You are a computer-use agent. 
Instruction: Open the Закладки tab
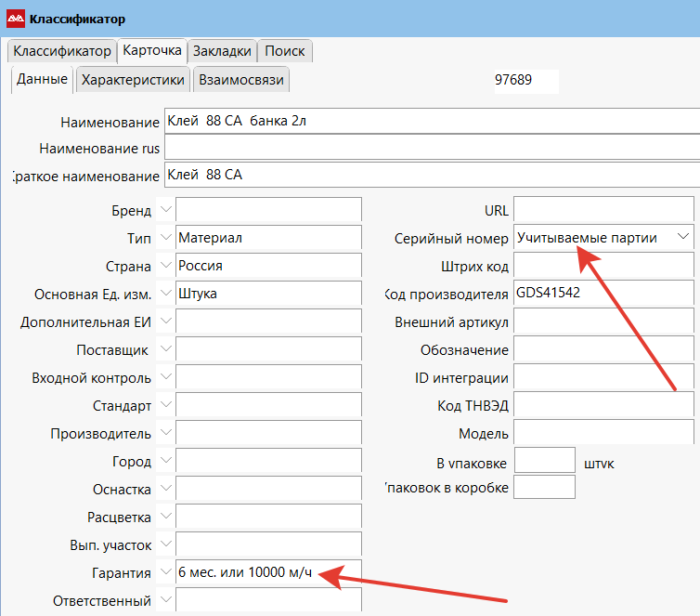(222, 51)
